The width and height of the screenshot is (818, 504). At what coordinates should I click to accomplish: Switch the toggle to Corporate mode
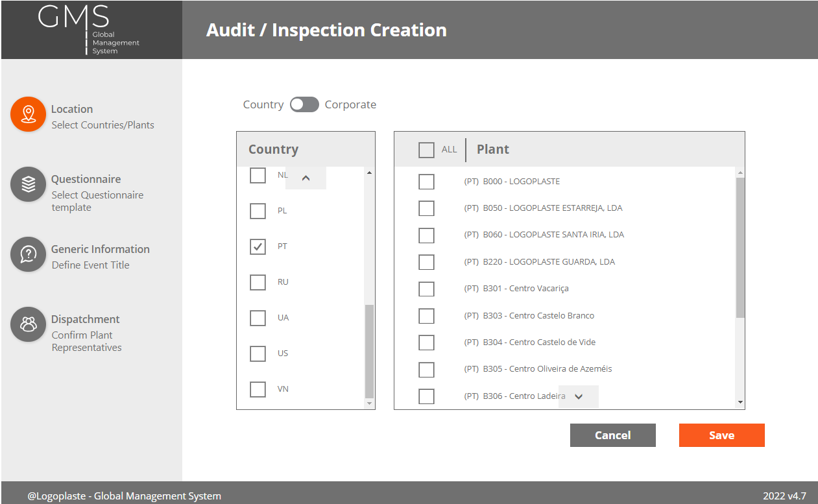click(x=304, y=104)
